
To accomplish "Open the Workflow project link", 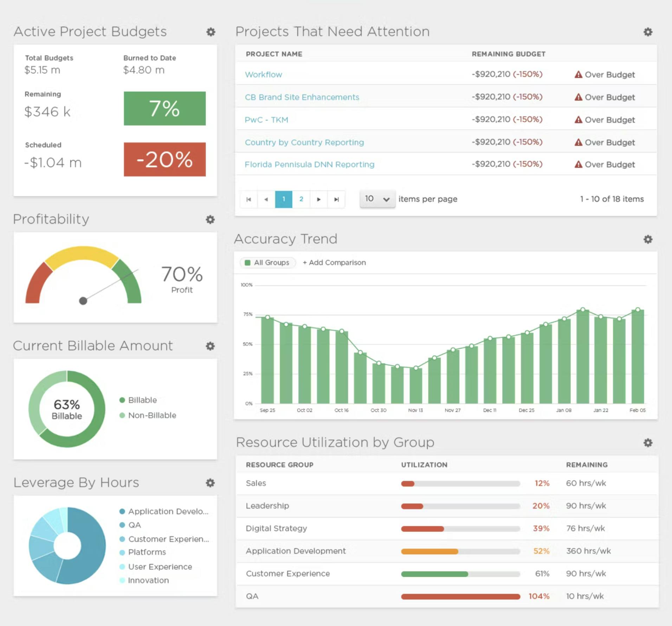I will click(x=263, y=75).
